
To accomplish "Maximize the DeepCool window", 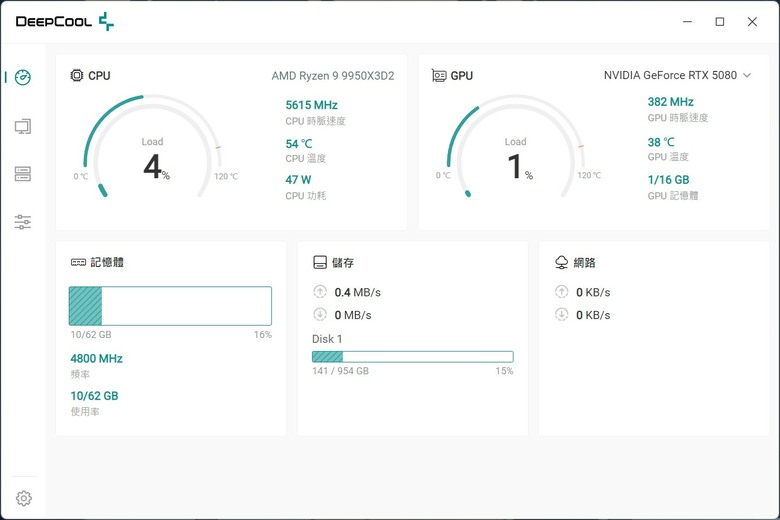I will pos(720,22).
